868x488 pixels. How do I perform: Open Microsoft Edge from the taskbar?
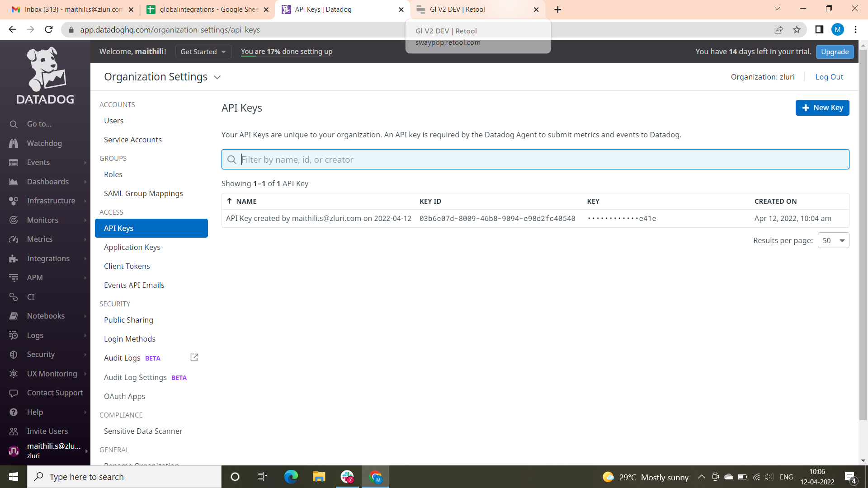[x=291, y=477]
